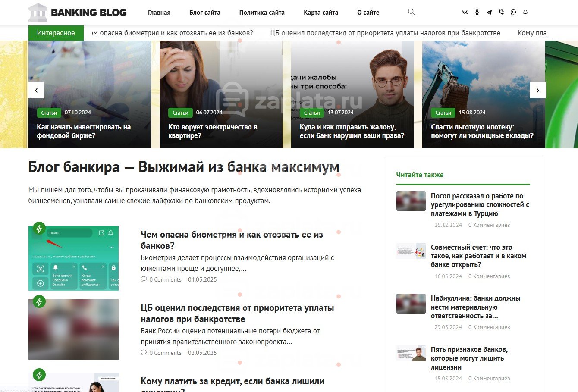Click '0 Комментариев' under 'Набиуллина' post
The width and height of the screenshot is (578, 392).
(x=489, y=327)
